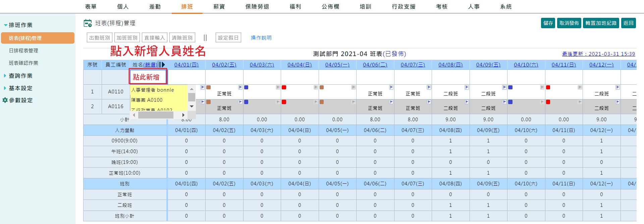Click the flag icon in row 2 under 04/08(四)
The width and height of the screenshot is (644, 224).
[467, 102]
